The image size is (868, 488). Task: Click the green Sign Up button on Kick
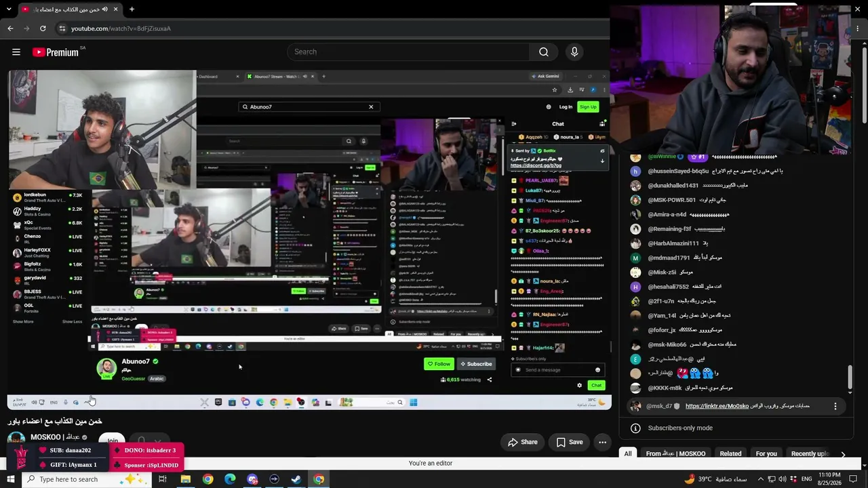[x=588, y=107]
